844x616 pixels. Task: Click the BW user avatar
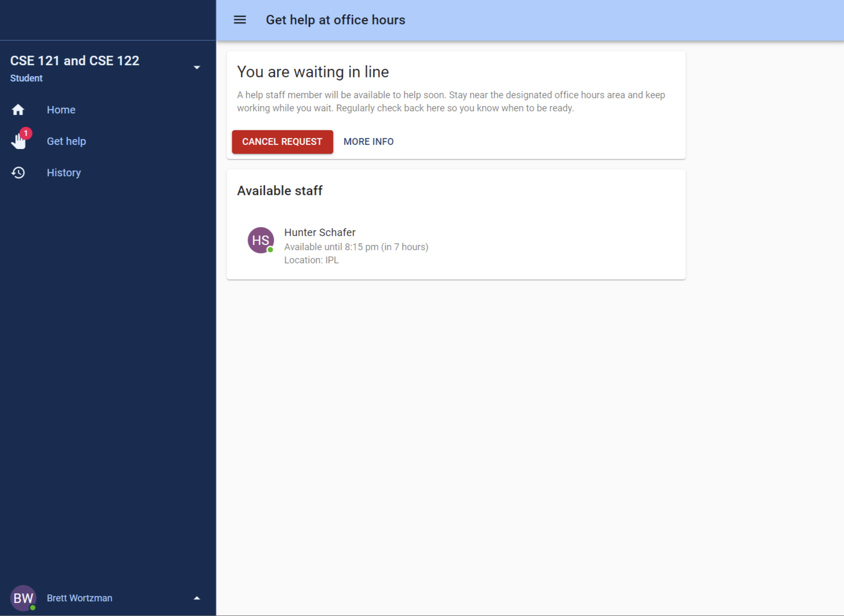tap(23, 598)
